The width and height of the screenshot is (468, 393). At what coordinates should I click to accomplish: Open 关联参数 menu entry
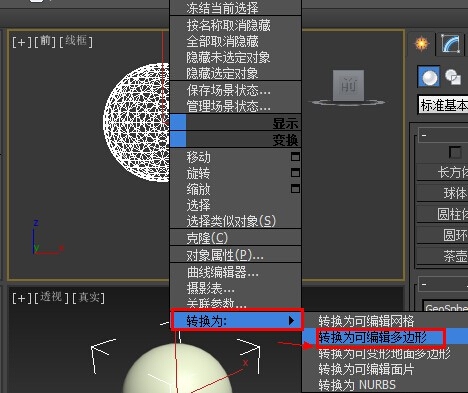235,303
